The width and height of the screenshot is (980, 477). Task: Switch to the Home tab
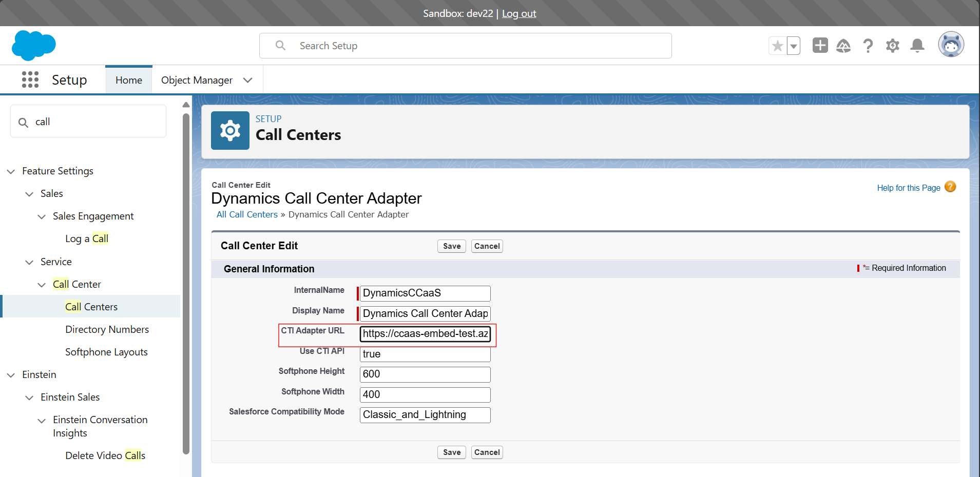point(129,80)
